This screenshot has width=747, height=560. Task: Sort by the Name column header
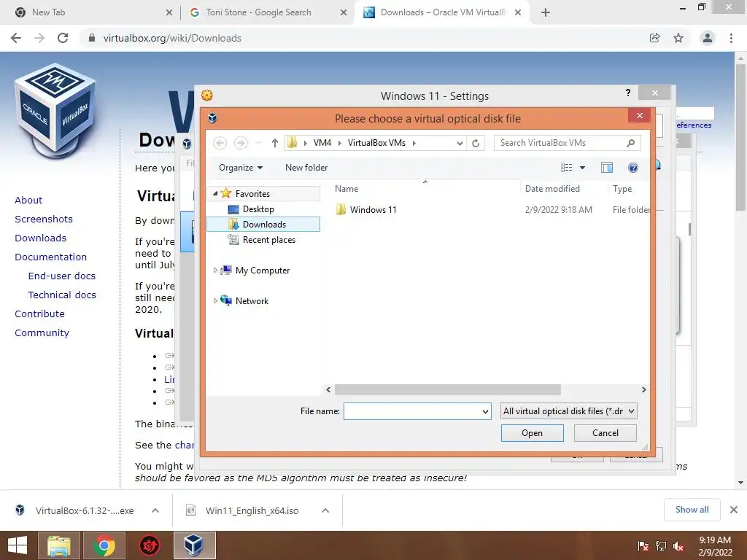[x=347, y=189]
